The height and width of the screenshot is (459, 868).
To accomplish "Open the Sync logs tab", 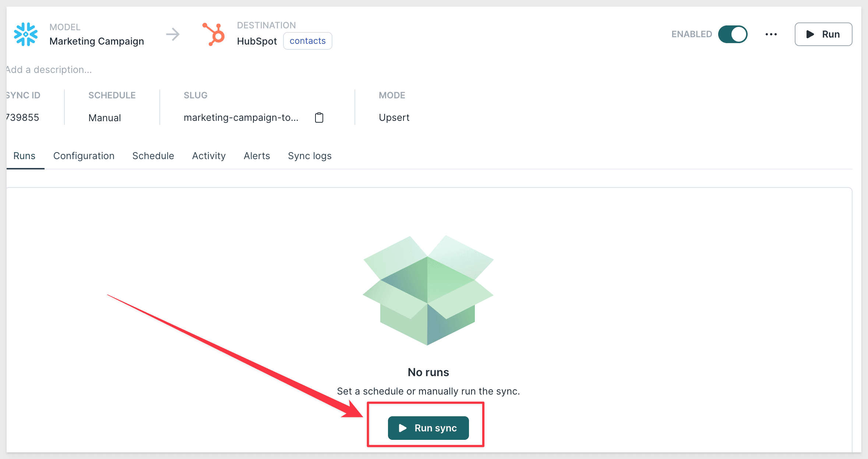I will [310, 156].
